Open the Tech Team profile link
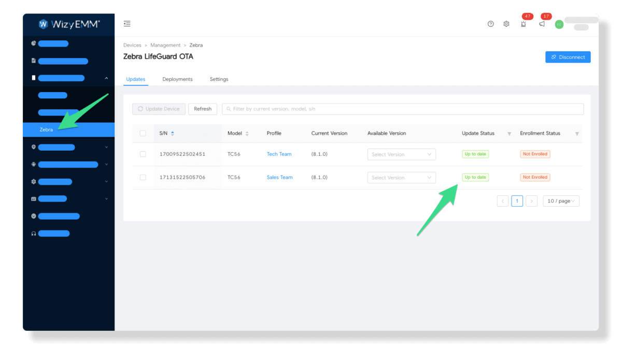The image size is (622, 364). tap(279, 154)
